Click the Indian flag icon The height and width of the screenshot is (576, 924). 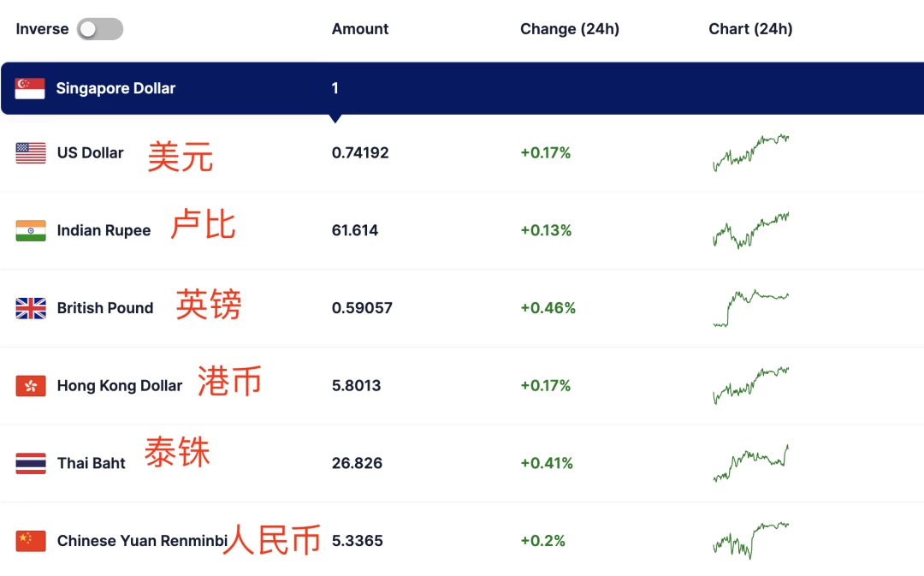31,230
